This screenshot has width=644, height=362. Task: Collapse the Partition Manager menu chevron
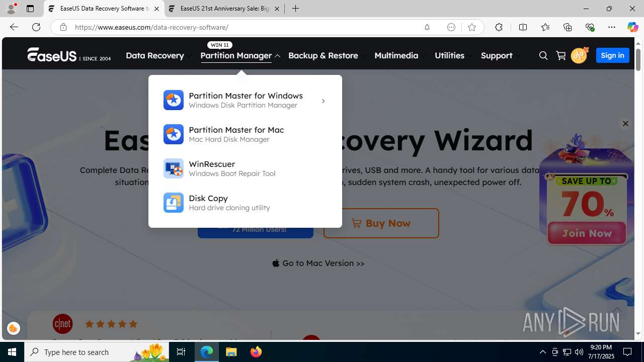tap(277, 56)
